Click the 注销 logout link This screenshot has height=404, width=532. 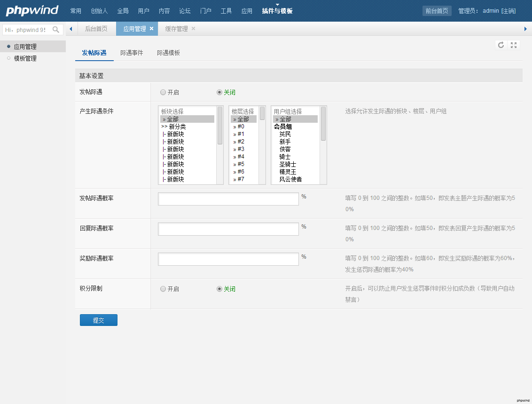pyautogui.click(x=509, y=11)
